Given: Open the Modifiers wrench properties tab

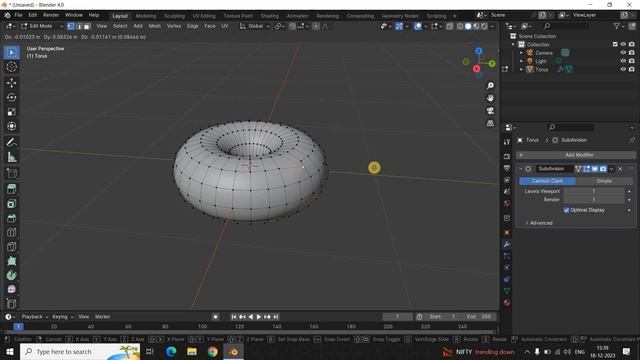Looking at the screenshot, I should click(507, 244).
